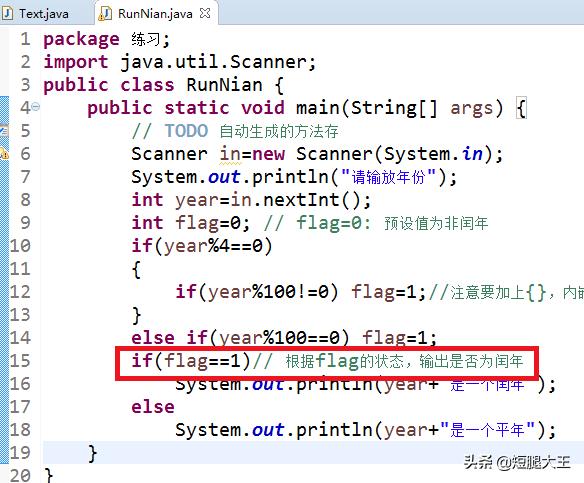The height and width of the screenshot is (483, 584).
Task: Click the comment '预设值为非闰年' on line 9
Action: [x=436, y=223]
